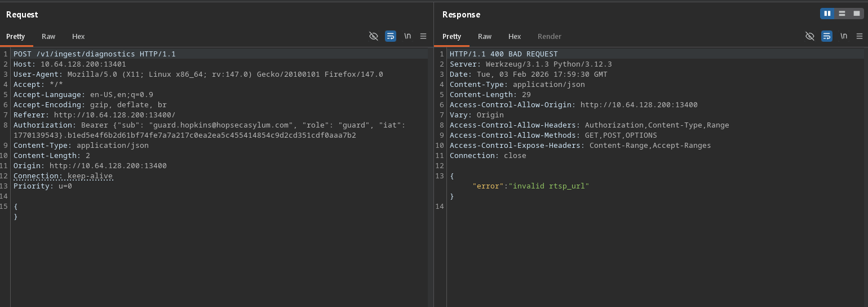Screen dimensions: 868x307
Task: Toggle word wrap in Response panel
Action: pos(827,36)
